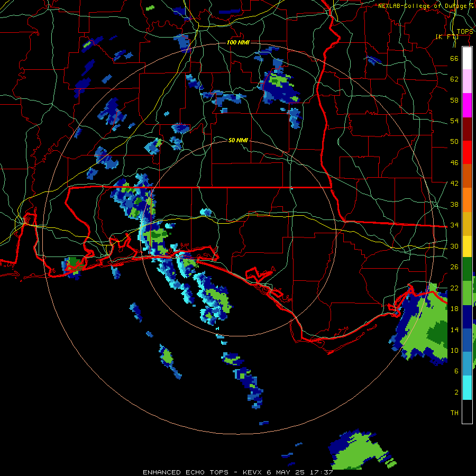The width and height of the screenshot is (476, 476).
Task: Select the bright red legend swatch
Action: tap(467, 152)
